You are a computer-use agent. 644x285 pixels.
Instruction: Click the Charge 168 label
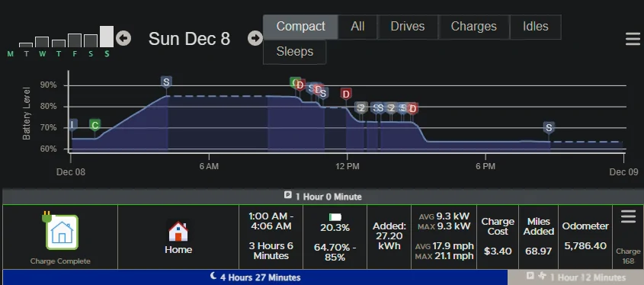[x=628, y=256]
